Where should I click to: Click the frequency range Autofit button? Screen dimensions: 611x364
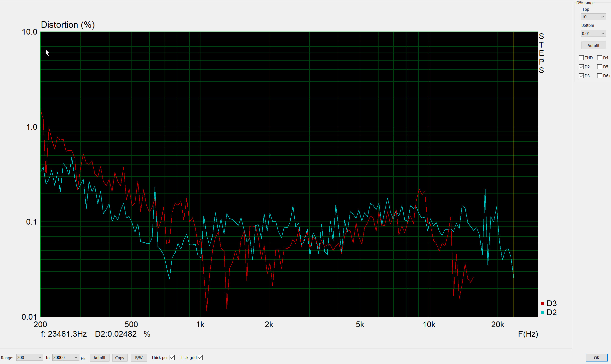(x=99, y=358)
